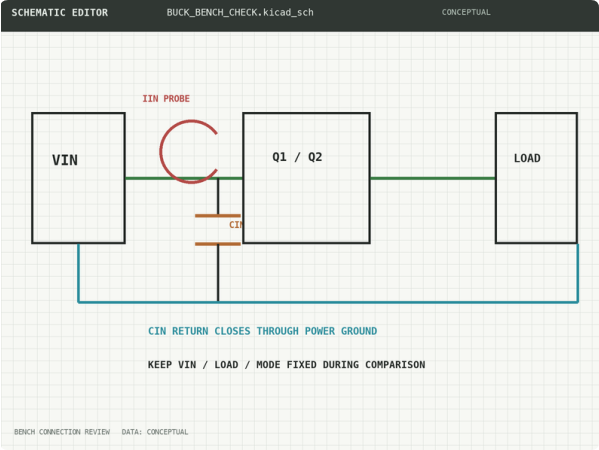This screenshot has height=450, width=599.
Task: Select the teal power ground return wire
Action: (328, 302)
